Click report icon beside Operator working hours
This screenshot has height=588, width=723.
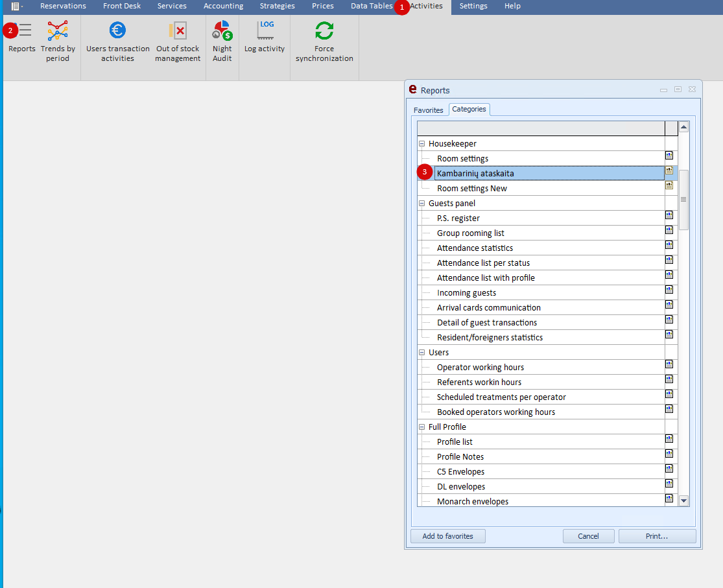(669, 364)
